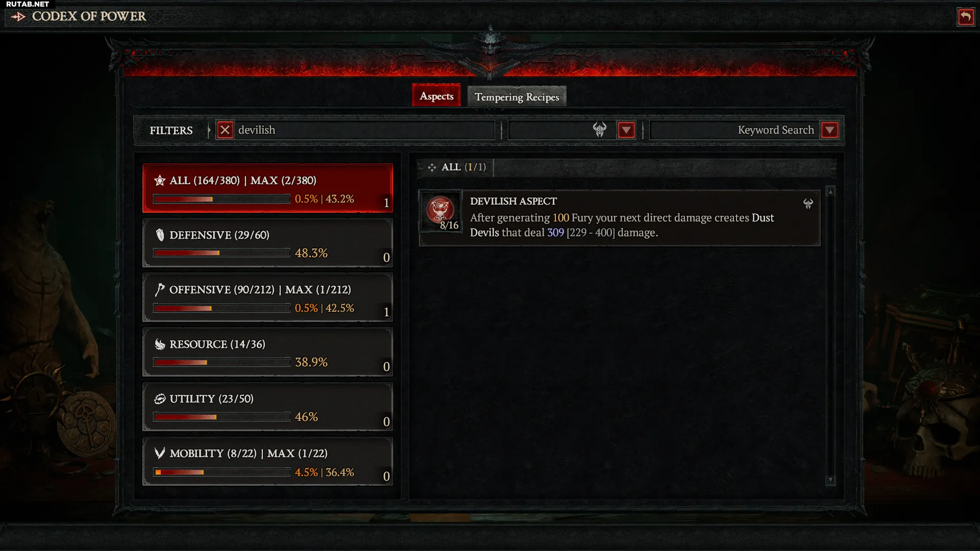The height and width of the screenshot is (551, 980).
Task: Click the Defensive progress bar
Action: (222, 253)
